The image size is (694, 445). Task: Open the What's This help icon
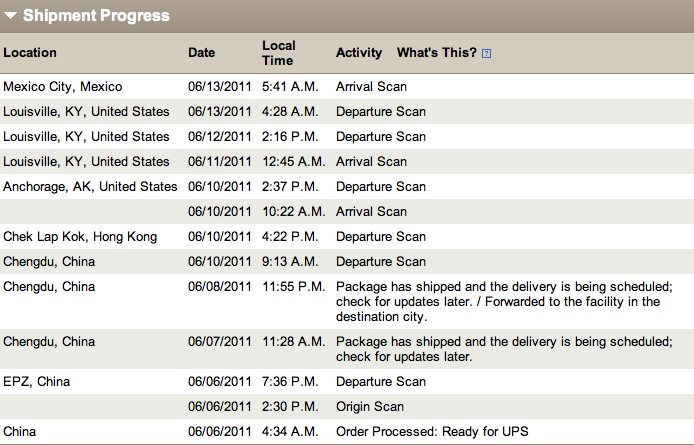click(486, 54)
